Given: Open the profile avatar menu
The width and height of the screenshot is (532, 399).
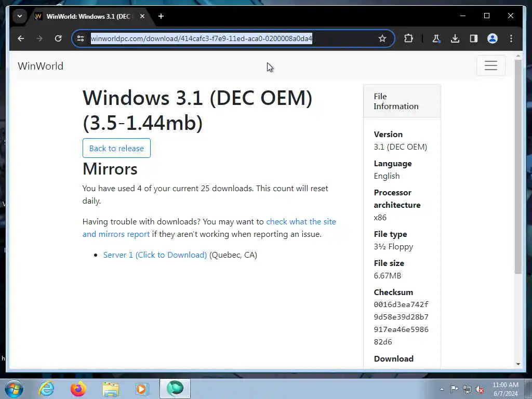Looking at the screenshot, I should pyautogui.click(x=493, y=38).
